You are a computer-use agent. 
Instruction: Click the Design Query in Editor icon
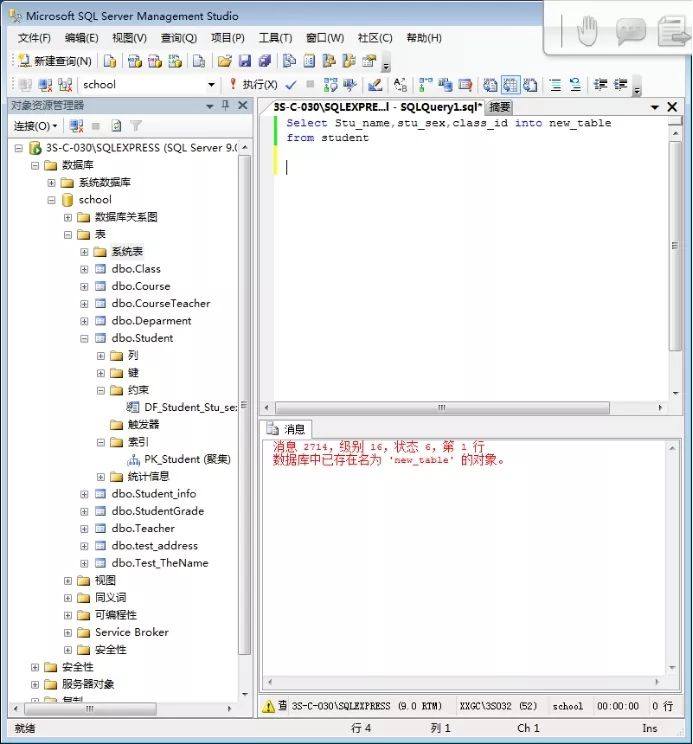point(375,85)
